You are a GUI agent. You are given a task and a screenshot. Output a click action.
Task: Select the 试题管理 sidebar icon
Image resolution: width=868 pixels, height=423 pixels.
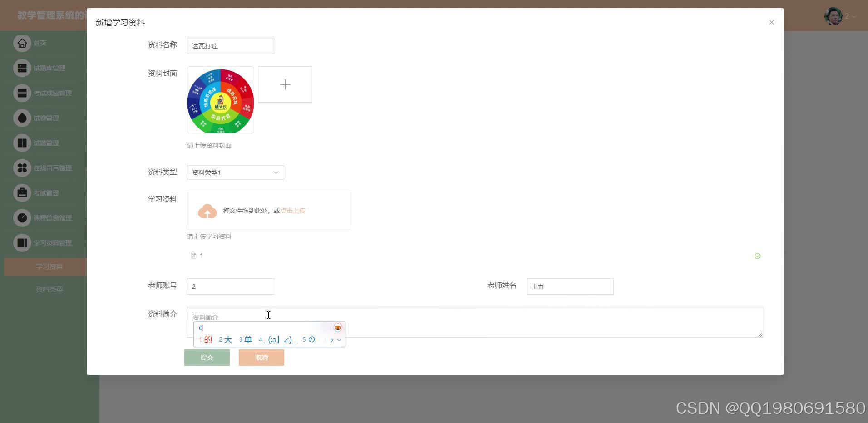coord(22,143)
